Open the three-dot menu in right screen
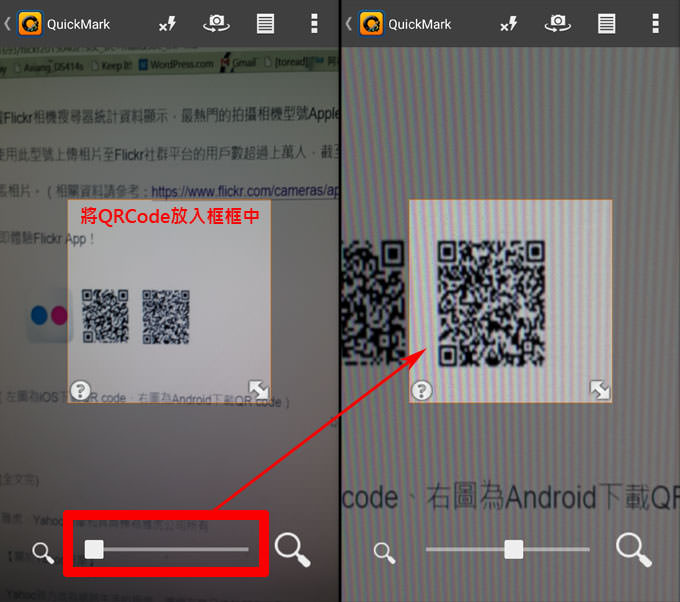This screenshot has width=680, height=602. point(655,24)
